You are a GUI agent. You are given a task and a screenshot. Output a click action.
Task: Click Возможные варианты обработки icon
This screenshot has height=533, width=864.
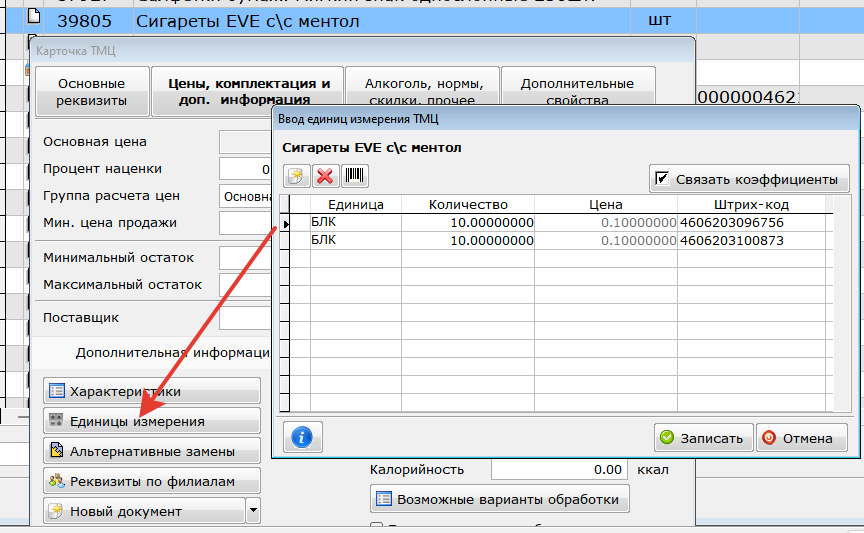coord(384,499)
